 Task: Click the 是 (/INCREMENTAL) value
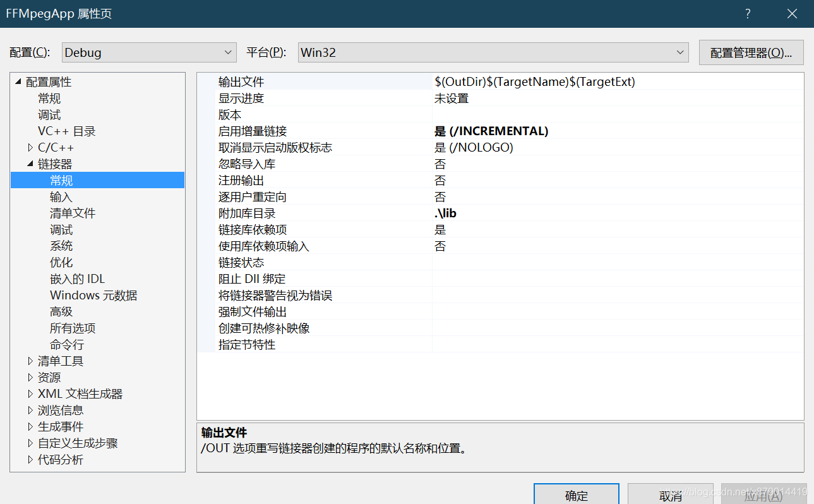pyautogui.click(x=491, y=131)
